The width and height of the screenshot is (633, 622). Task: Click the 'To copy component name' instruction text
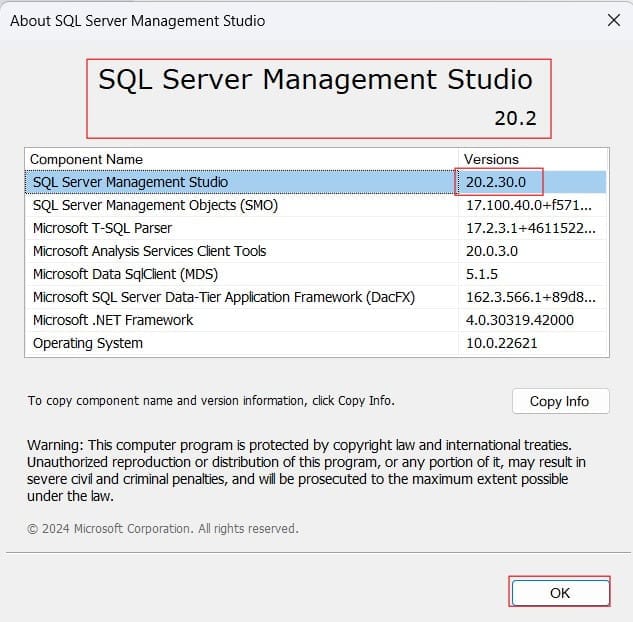[x=211, y=400]
